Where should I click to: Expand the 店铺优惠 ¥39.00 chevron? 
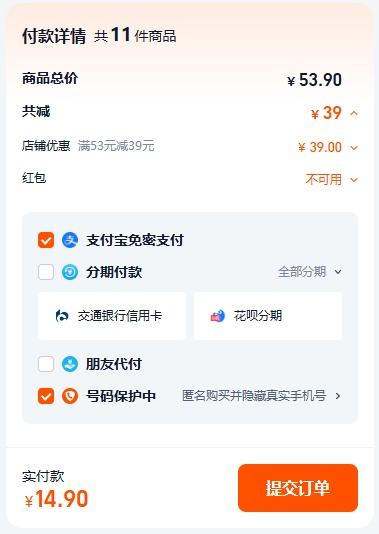[x=354, y=148]
